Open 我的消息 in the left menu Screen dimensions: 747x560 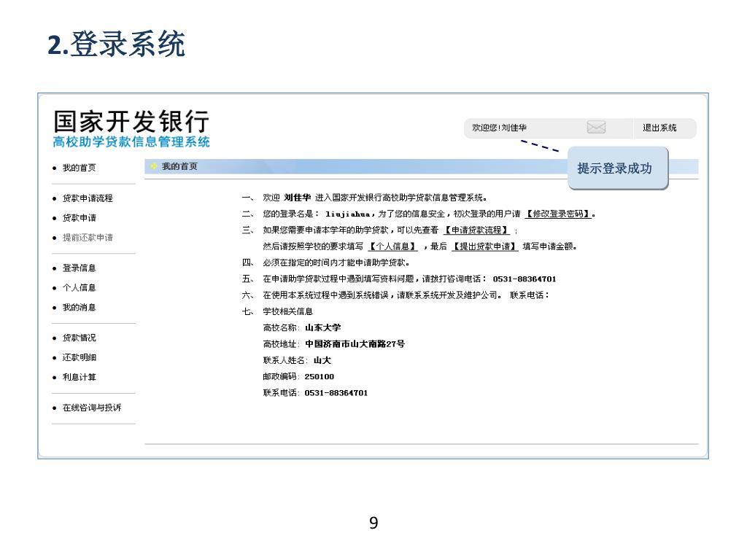click(79, 308)
